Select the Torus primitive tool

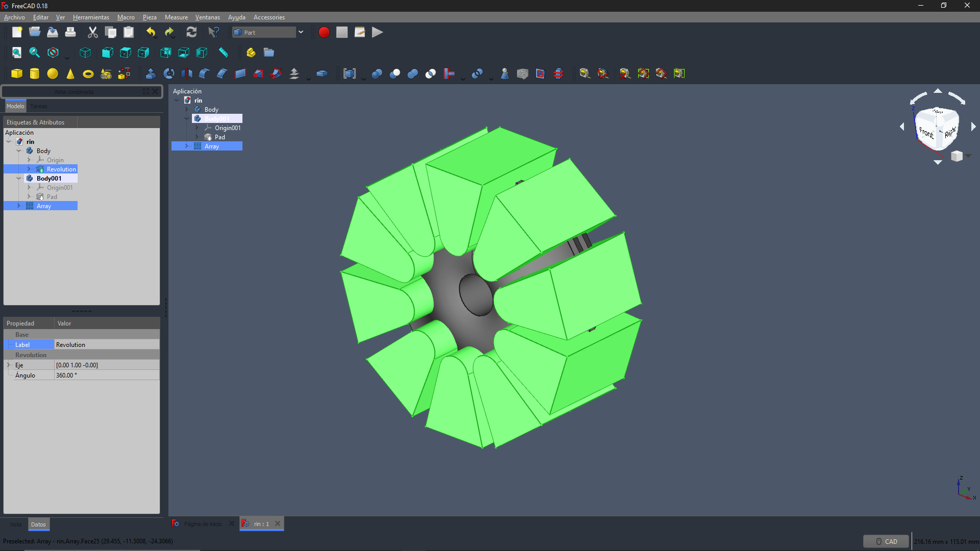pos(88,73)
